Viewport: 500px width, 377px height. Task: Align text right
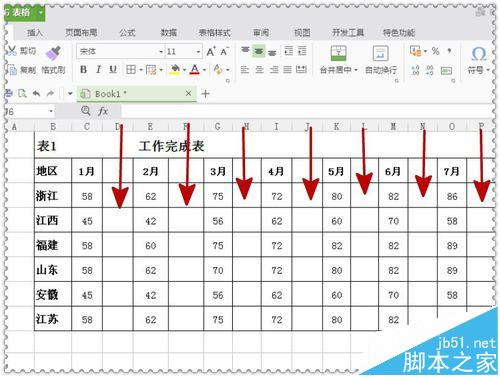(x=274, y=70)
